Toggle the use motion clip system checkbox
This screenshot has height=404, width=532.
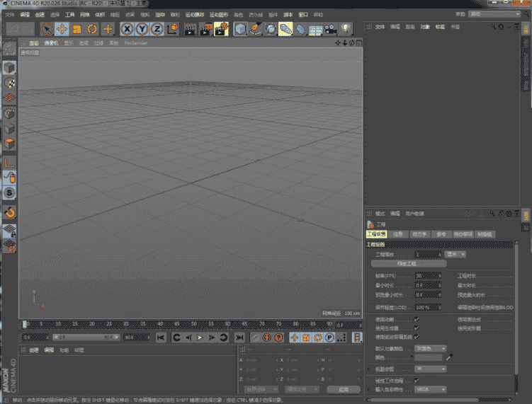tap(417, 337)
